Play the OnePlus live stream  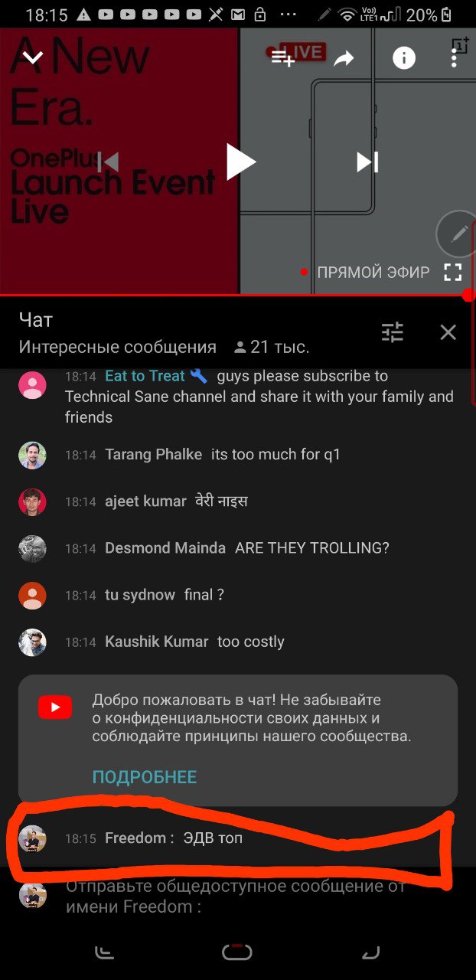(x=240, y=162)
